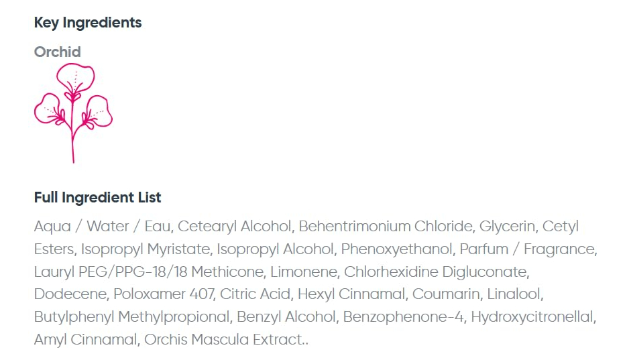The height and width of the screenshot is (364, 625).
Task: Click the Orchid ingredient label
Action: (58, 52)
